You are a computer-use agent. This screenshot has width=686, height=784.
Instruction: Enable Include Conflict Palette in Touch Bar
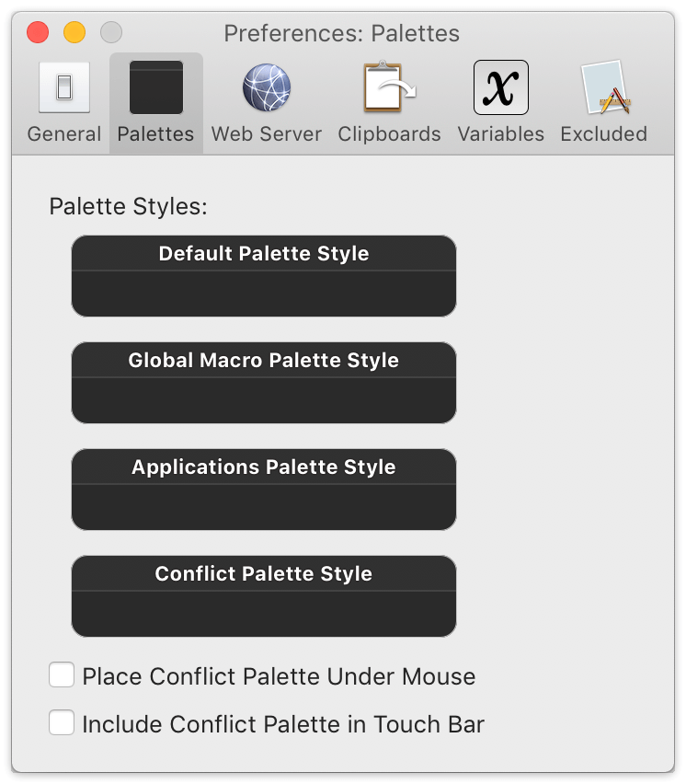(62, 722)
